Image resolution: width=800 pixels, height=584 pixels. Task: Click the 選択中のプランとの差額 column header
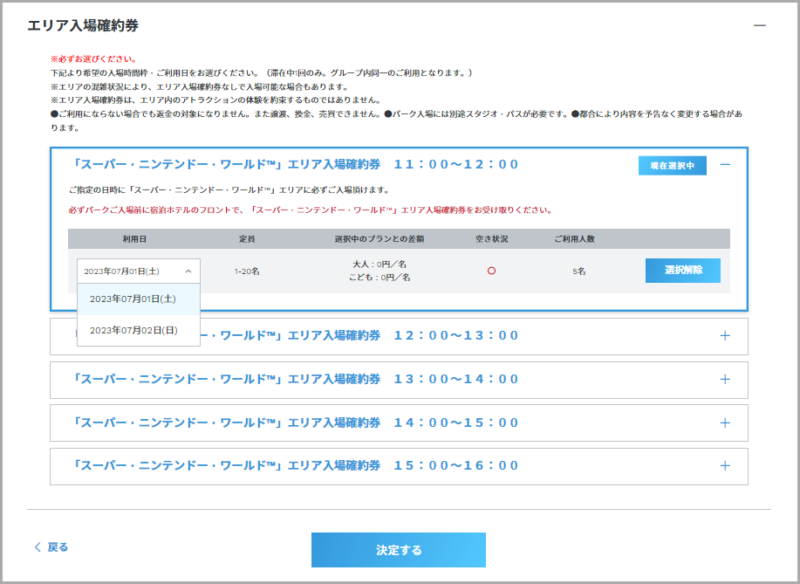[x=380, y=239]
